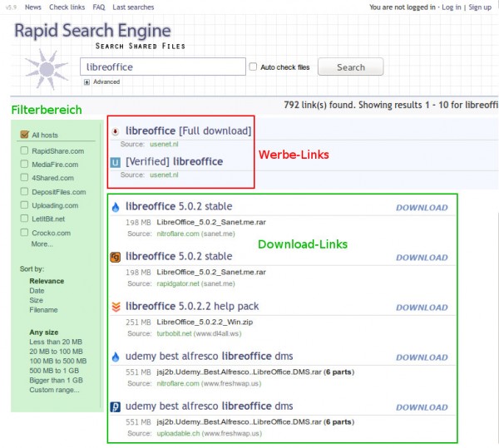Click the blue usenet icon beside Verified libreoffice
Image resolution: width=499 pixels, height=448 pixels.
(116, 162)
